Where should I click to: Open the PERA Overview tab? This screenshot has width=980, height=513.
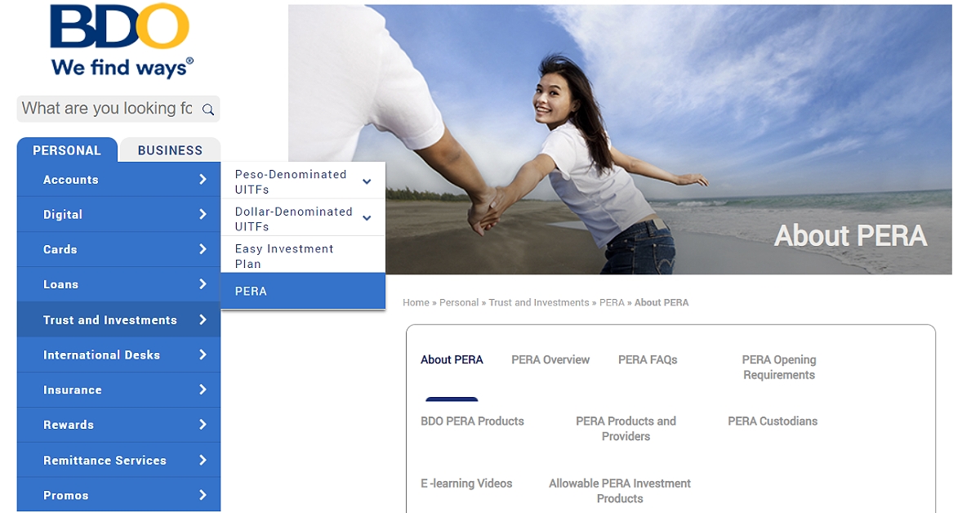pos(550,359)
